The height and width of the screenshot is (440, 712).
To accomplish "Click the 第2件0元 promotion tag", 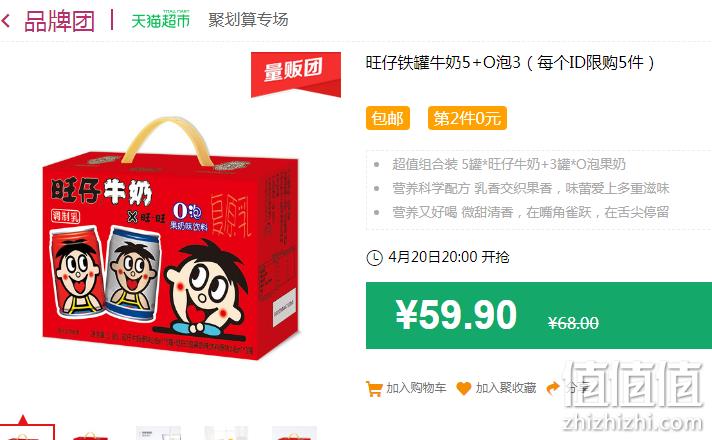I will click(x=467, y=118).
